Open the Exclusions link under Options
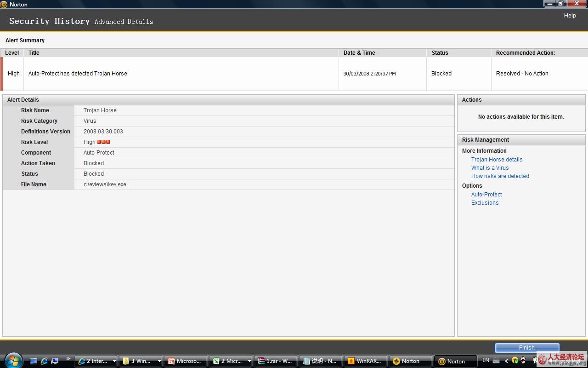The height and width of the screenshot is (368, 588). (485, 203)
